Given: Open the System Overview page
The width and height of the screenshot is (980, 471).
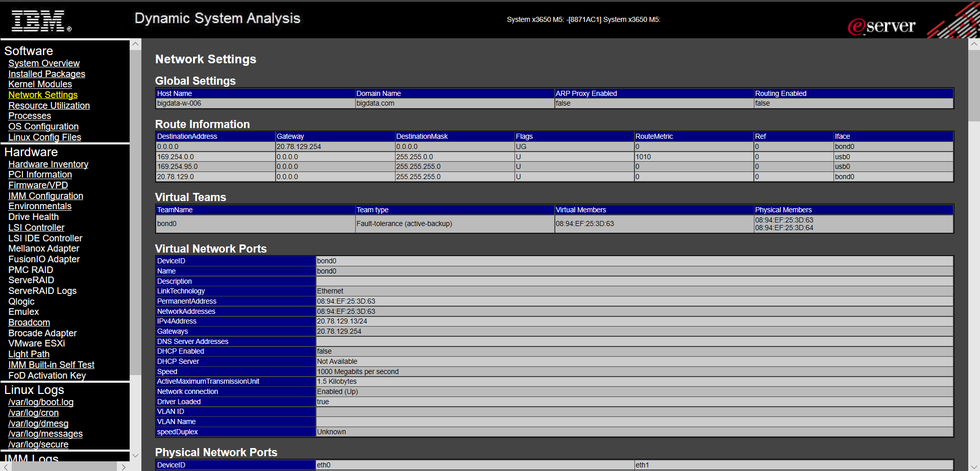Looking at the screenshot, I should (44, 63).
